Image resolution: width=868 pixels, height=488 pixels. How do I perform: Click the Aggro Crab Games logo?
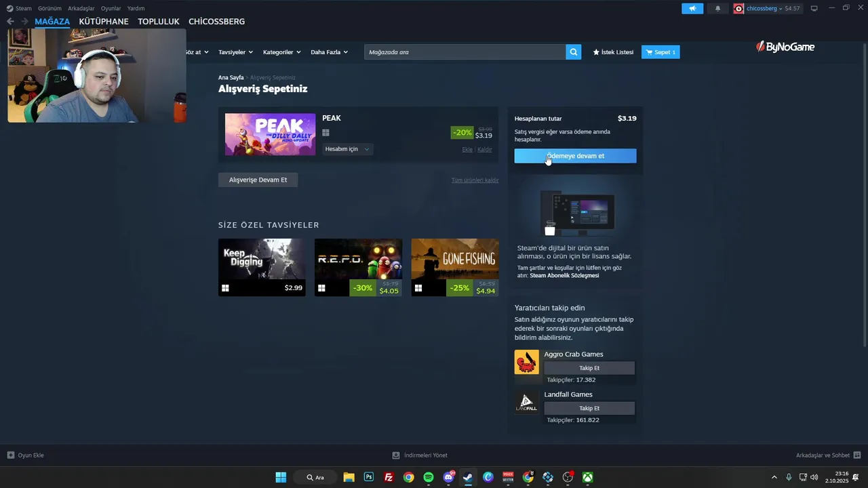tap(527, 362)
